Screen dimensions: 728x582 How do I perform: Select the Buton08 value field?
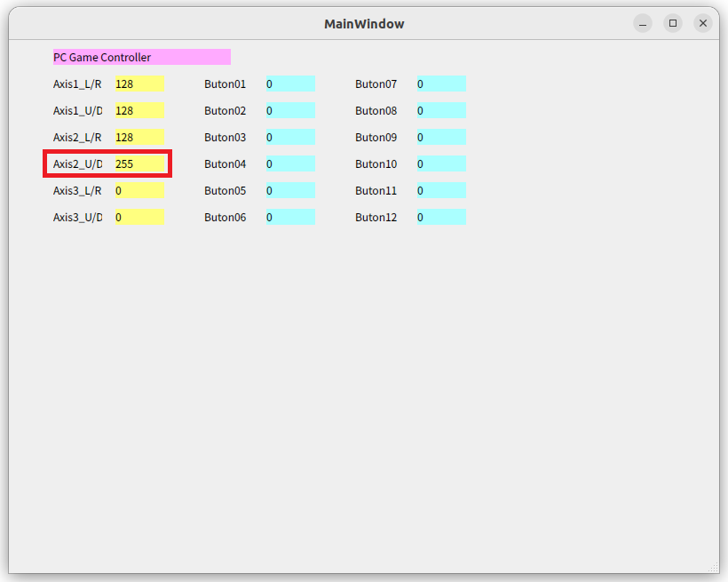pyautogui.click(x=439, y=110)
